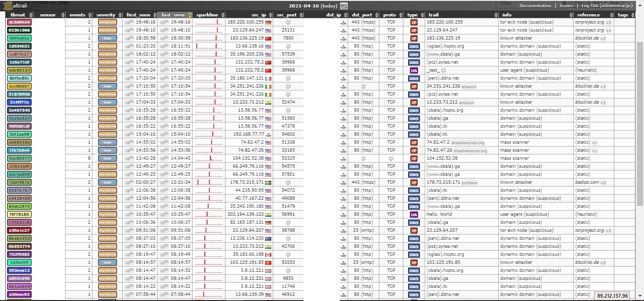Viewport: 644px width, 301px height.
Task: Sort by the trail column header
Action: [461, 15]
